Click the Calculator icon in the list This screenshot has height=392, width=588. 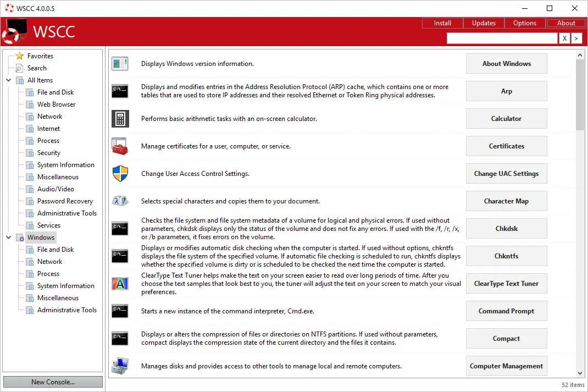coord(120,119)
